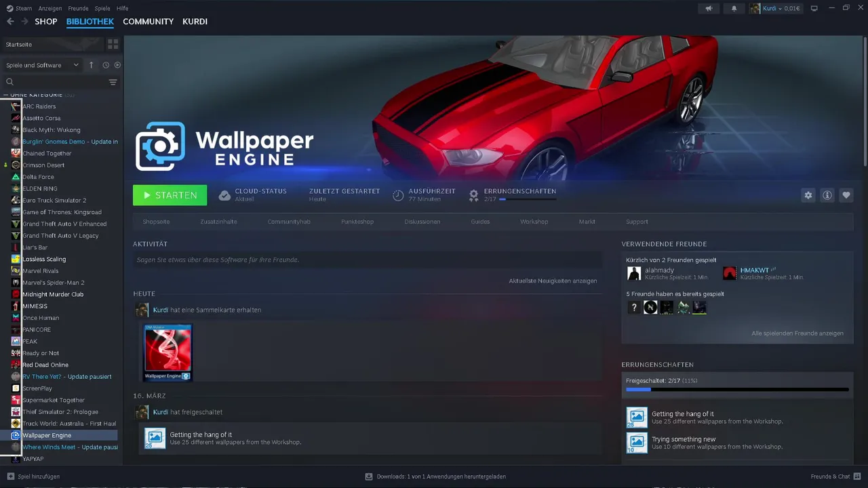Click the play time clock icon
The width and height of the screenshot is (868, 488).
tap(398, 195)
